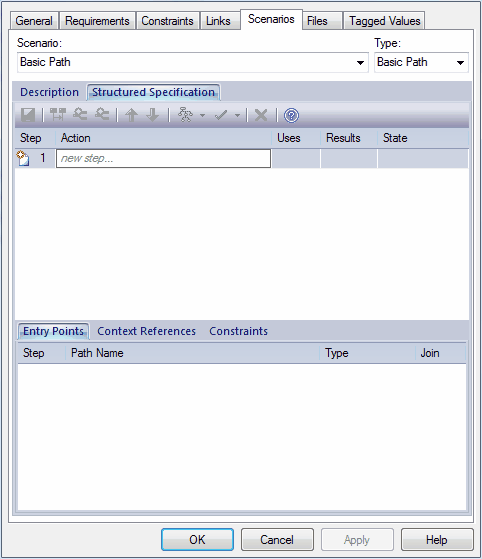The image size is (482, 559).
Task: Switch to the Requirements tab
Action: click(97, 21)
